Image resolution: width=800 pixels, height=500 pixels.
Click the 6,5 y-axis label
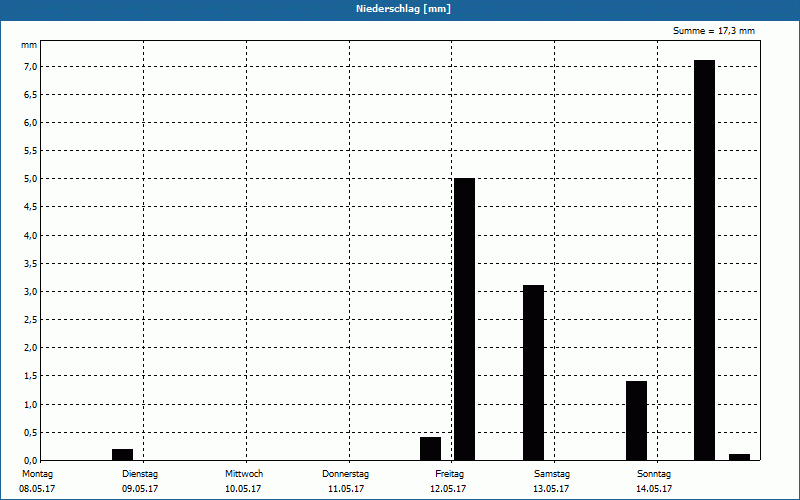(31, 94)
